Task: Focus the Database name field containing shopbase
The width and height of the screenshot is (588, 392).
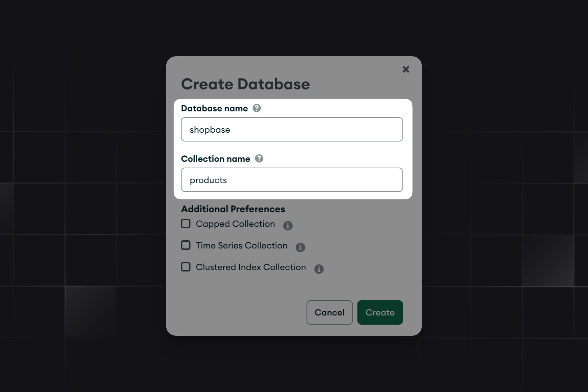Action: pyautogui.click(x=292, y=129)
